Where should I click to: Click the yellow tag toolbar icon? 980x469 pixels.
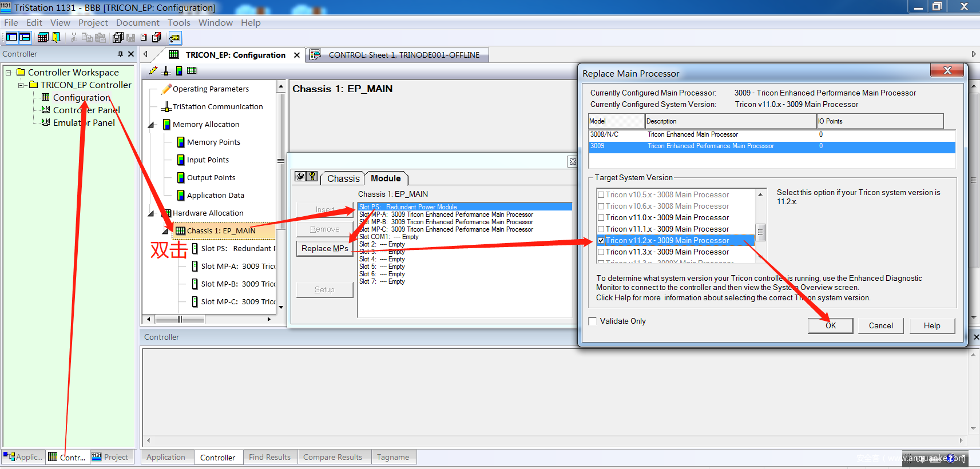tap(174, 38)
